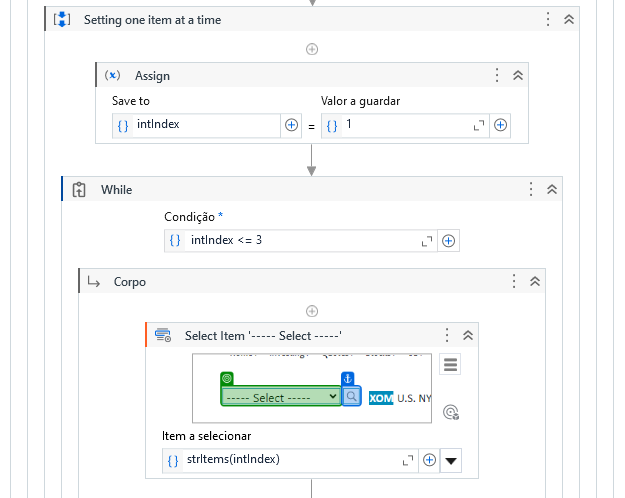Image resolution: width=625 pixels, height=498 pixels.
Task: Open the hamburger menu beside the target screenshot
Action: (450, 364)
